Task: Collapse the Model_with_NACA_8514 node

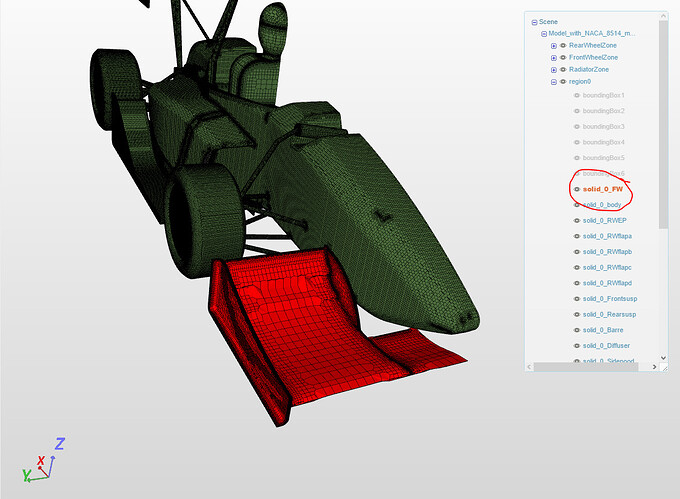Action: (x=544, y=34)
